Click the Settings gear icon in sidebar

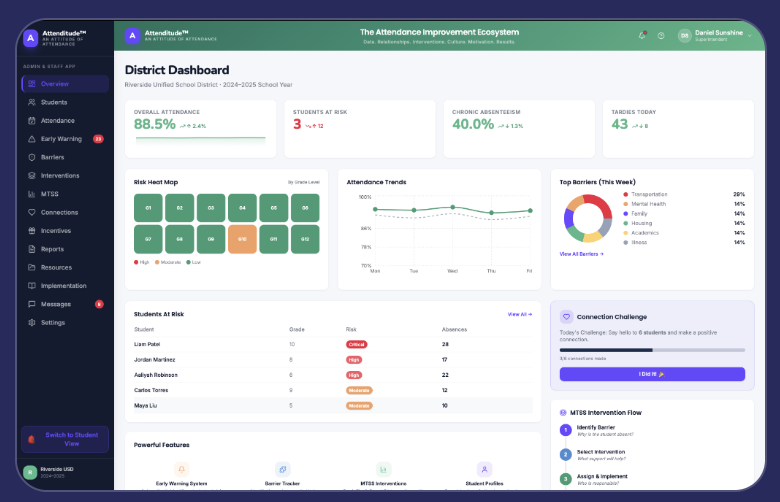32,322
